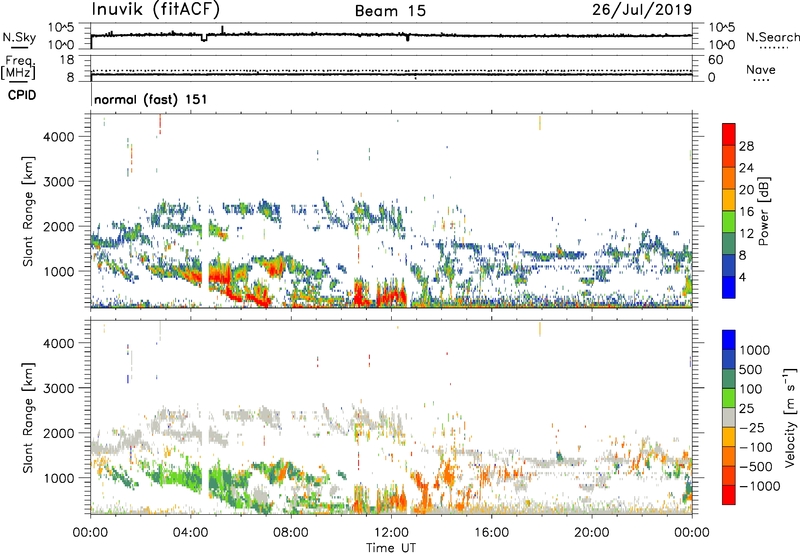Screen dimensions: 800x554
Task: Select the red bottom segment of the velocity colorbar
Action: pyautogui.click(x=729, y=495)
